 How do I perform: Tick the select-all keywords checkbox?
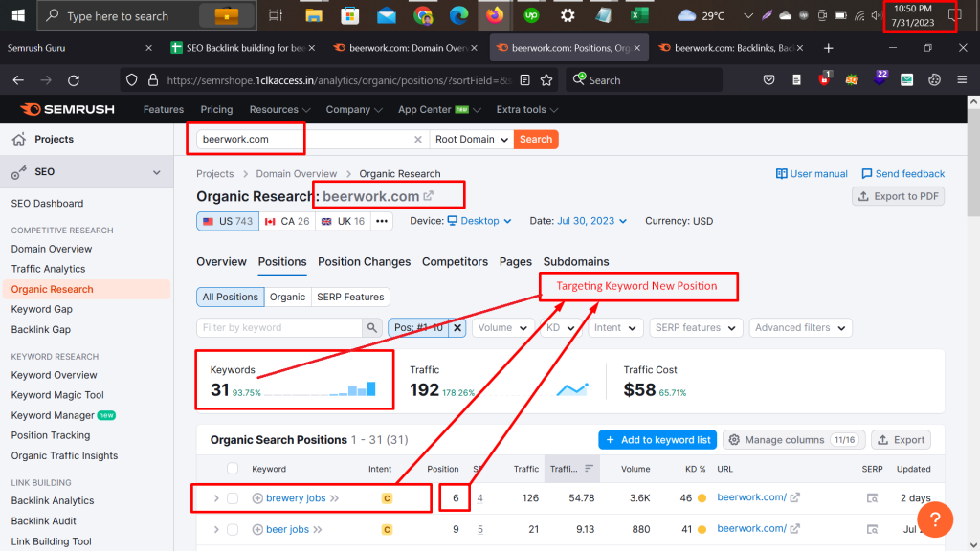click(233, 469)
